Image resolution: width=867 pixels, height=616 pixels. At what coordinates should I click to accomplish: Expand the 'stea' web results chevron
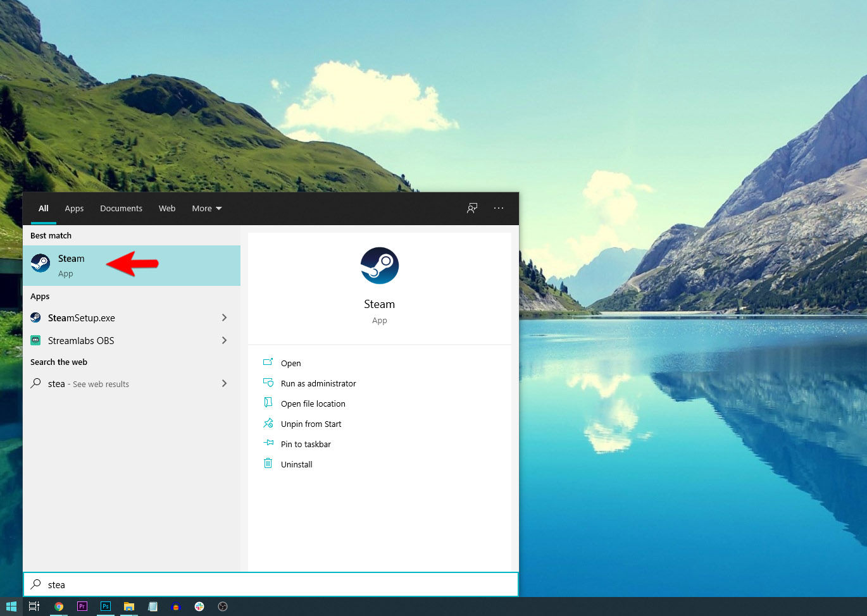pyautogui.click(x=225, y=383)
